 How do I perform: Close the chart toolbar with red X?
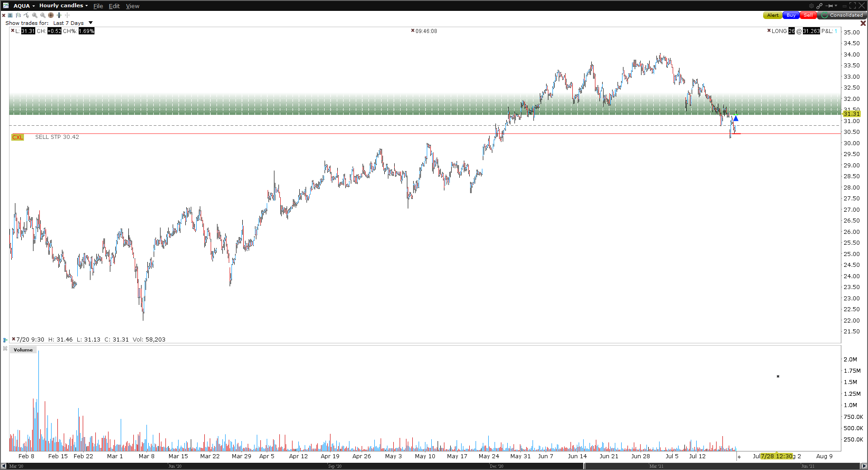click(x=4, y=15)
